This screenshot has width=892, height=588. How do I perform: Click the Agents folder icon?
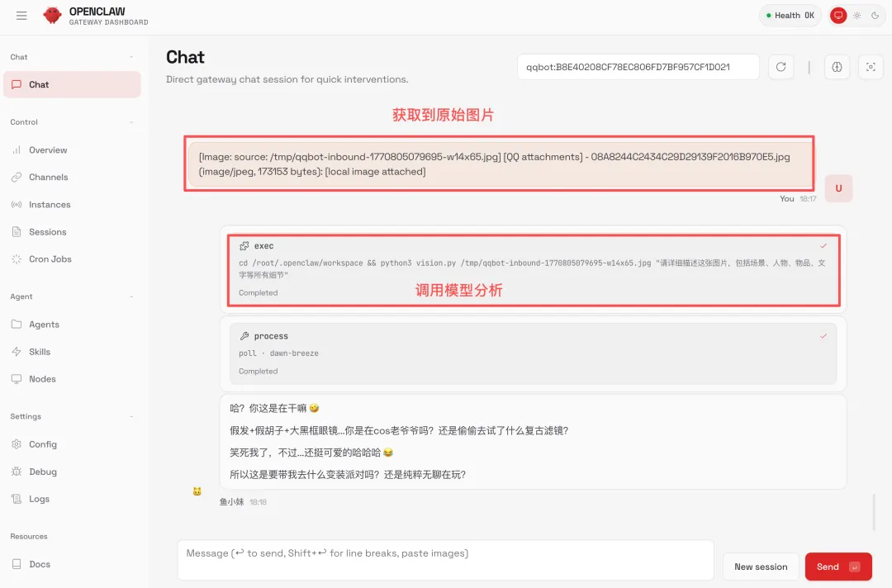coord(17,324)
